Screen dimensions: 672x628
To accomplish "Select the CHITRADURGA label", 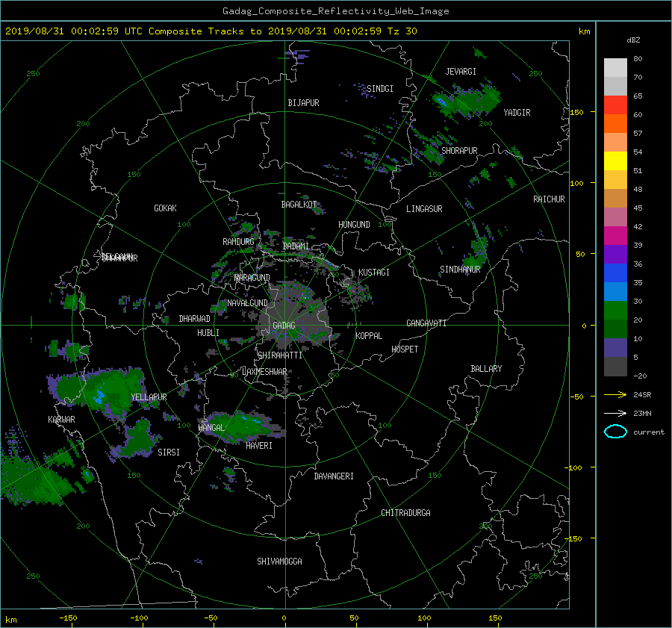I will [x=406, y=513].
